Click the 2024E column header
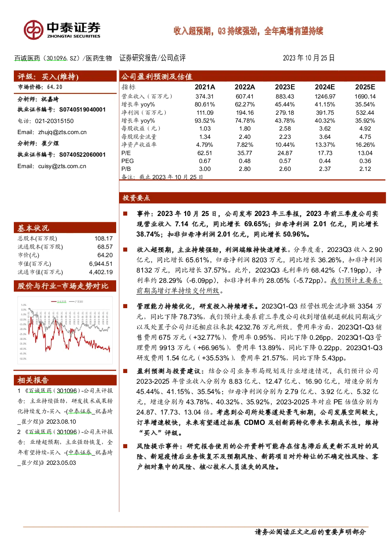392x555 pixels. [x=325, y=87]
